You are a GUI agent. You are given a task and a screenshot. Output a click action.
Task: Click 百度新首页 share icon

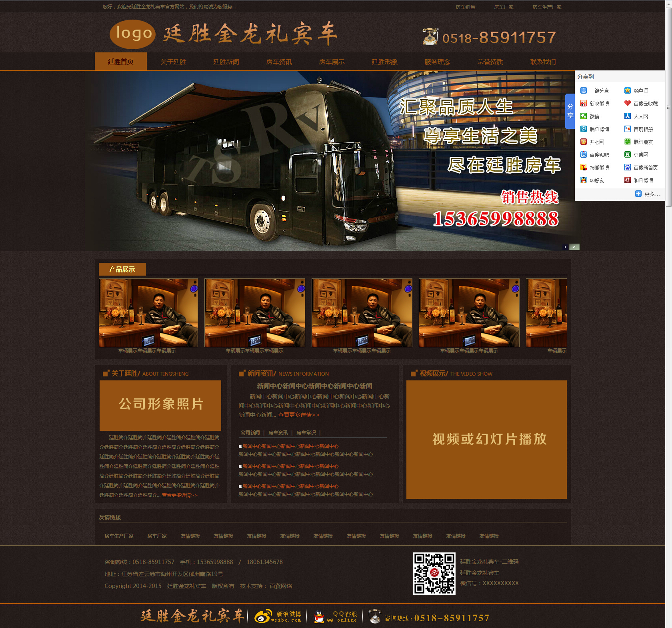(628, 168)
